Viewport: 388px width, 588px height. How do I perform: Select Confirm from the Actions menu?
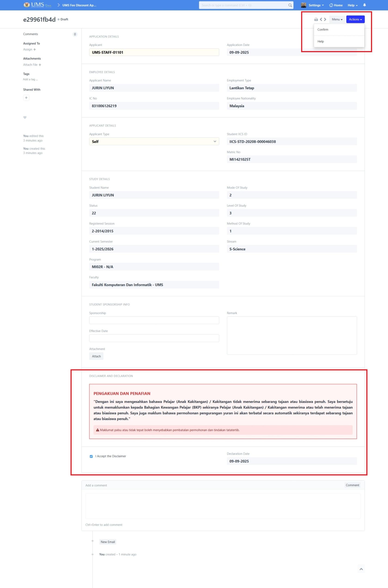point(323,29)
